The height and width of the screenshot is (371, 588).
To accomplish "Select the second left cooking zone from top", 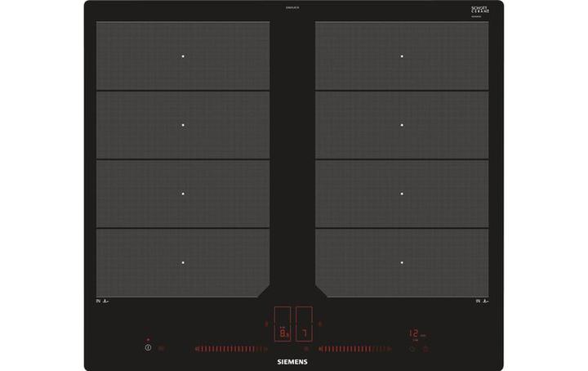I will coord(183,125).
